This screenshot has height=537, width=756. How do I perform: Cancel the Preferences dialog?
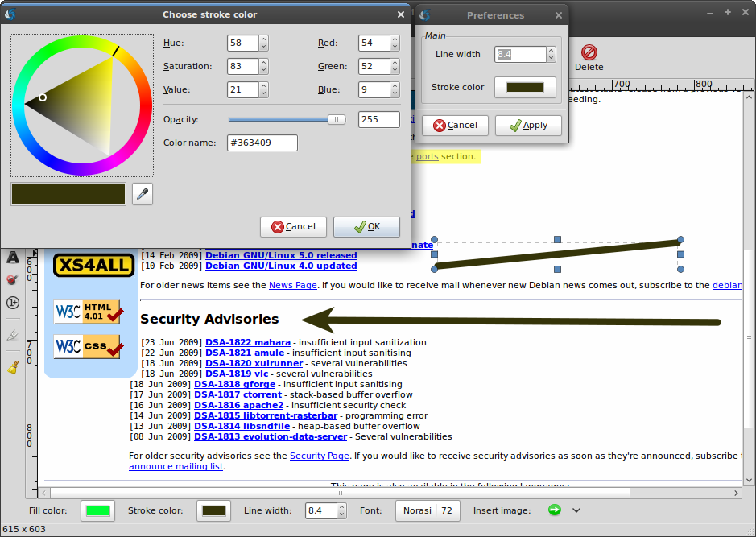455,126
